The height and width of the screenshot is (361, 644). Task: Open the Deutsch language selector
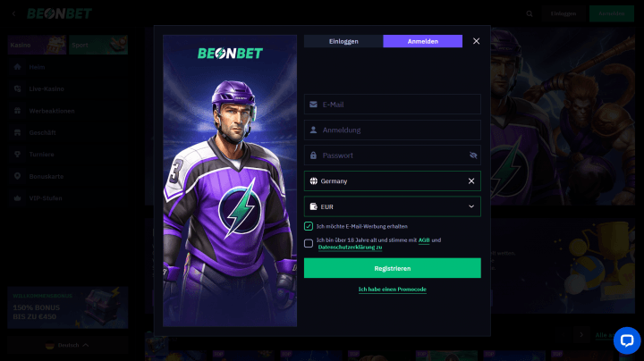tap(67, 345)
